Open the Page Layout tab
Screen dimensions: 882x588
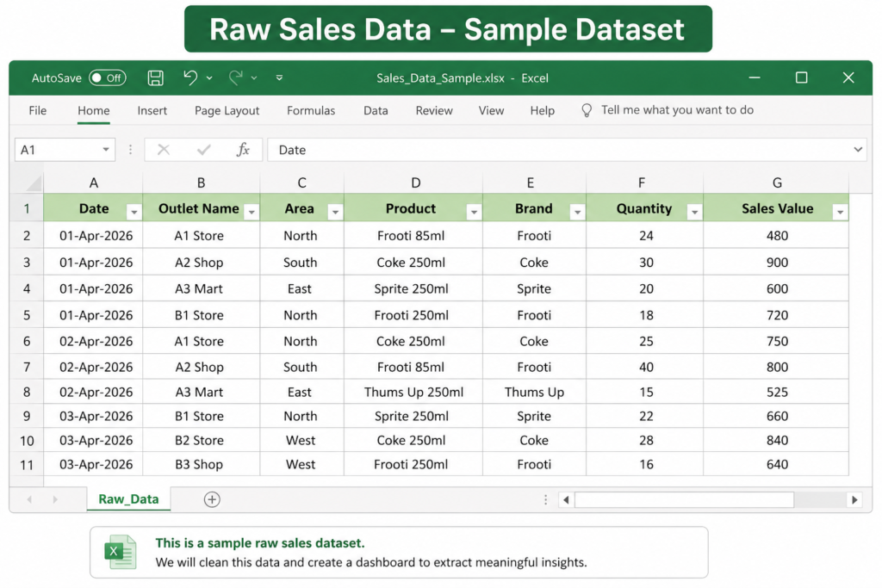tap(227, 110)
